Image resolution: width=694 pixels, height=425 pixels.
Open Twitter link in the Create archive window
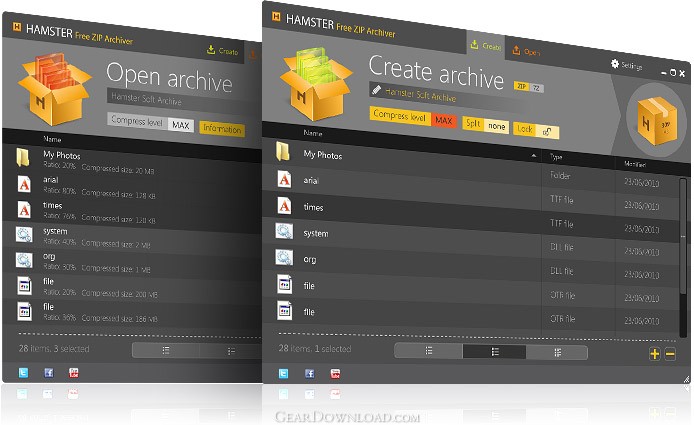[283, 374]
